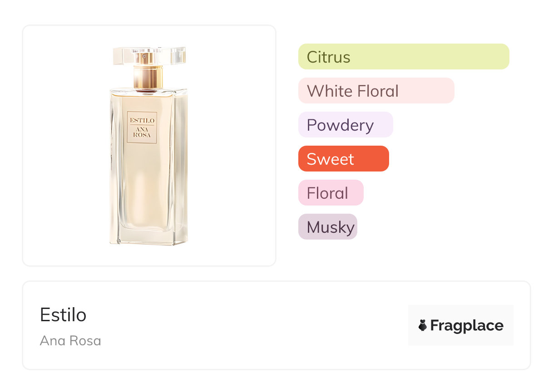Click the pink Floral accord tag

coord(331,193)
